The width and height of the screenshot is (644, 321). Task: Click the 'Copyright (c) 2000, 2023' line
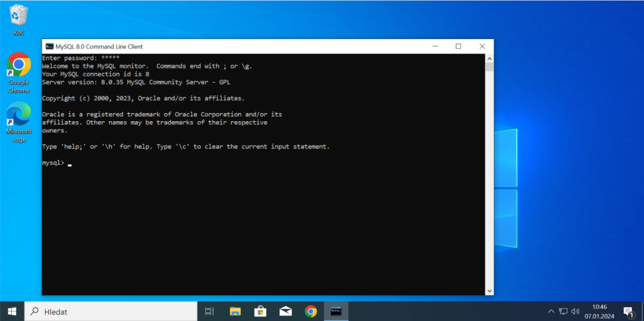click(x=143, y=98)
